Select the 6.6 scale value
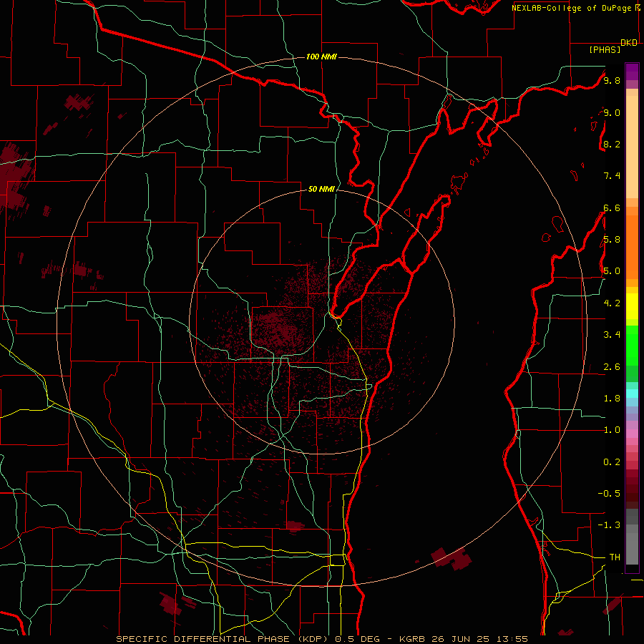644x644 pixels. 612,208
